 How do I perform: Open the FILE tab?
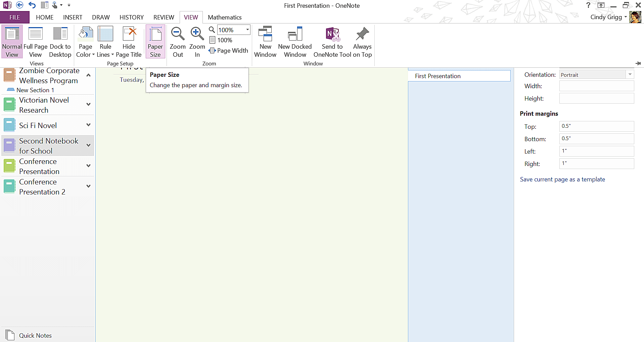pos(14,17)
